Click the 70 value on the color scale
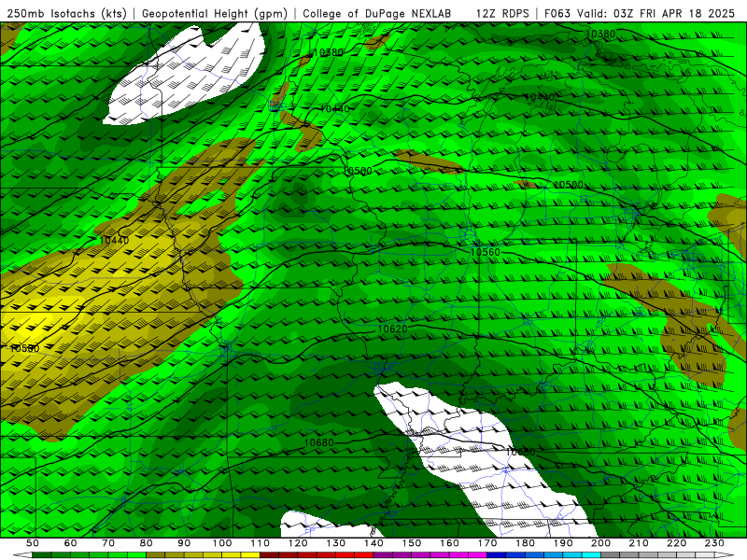 (108, 543)
